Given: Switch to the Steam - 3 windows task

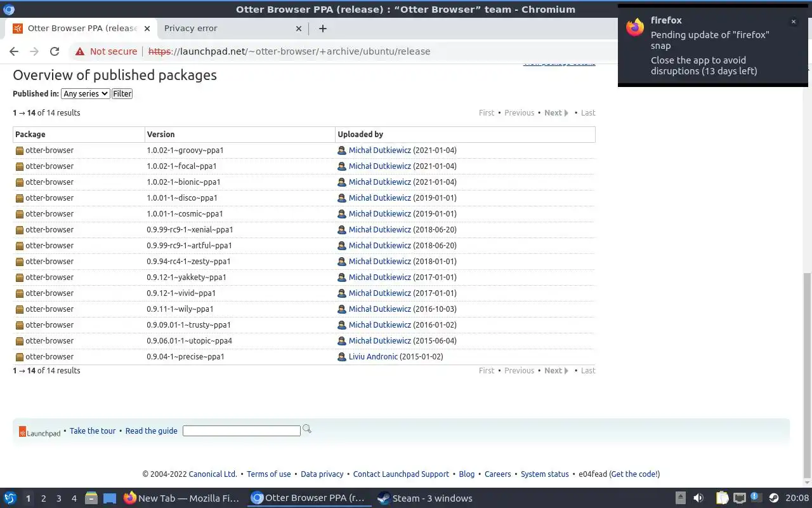Looking at the screenshot, I should [424, 498].
